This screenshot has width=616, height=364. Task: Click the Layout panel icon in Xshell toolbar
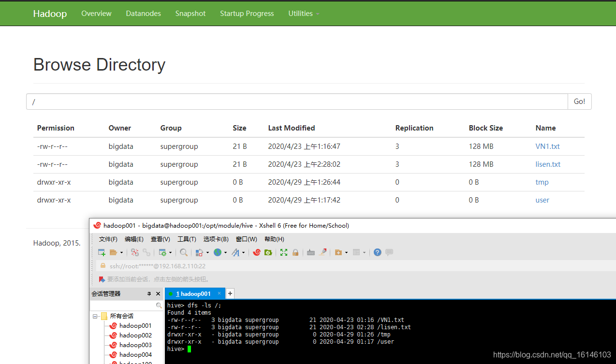356,252
